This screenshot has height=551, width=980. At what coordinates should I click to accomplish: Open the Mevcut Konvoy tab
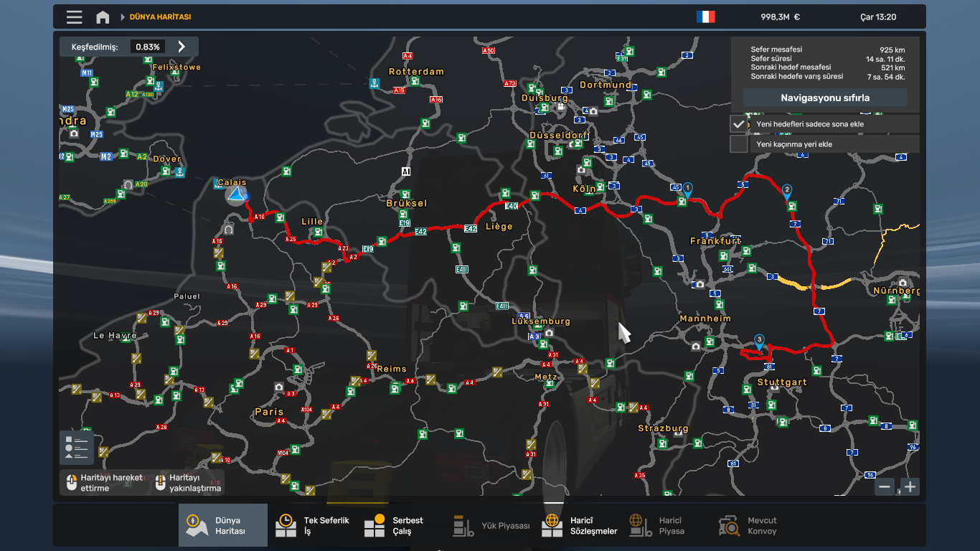click(757, 526)
